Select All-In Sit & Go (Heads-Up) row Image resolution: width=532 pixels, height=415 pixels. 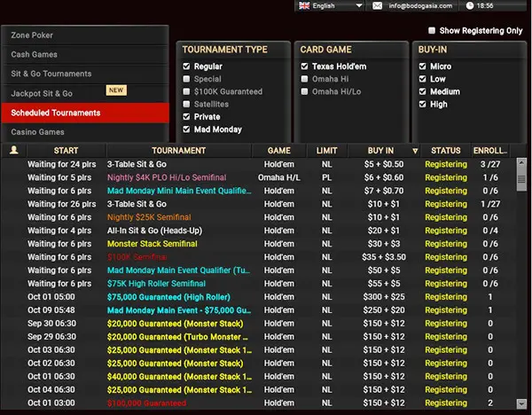tap(259, 231)
